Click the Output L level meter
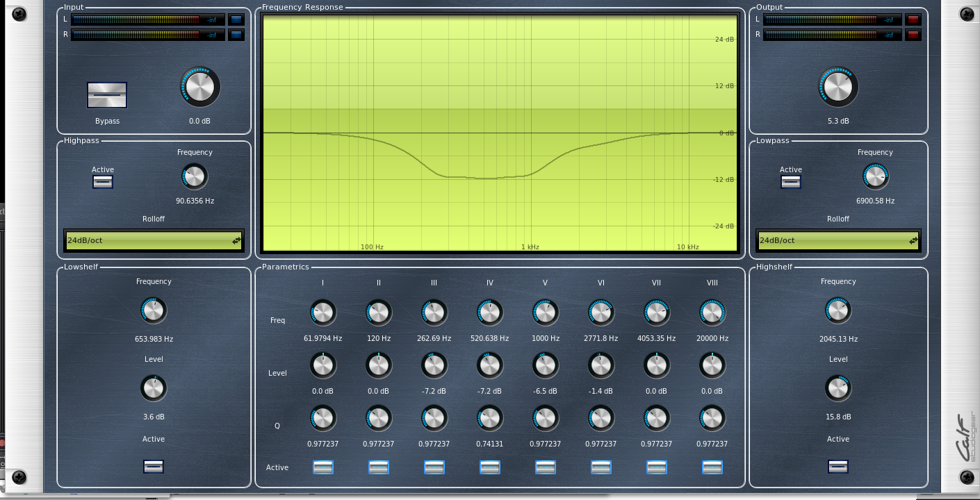 pyautogui.click(x=833, y=19)
